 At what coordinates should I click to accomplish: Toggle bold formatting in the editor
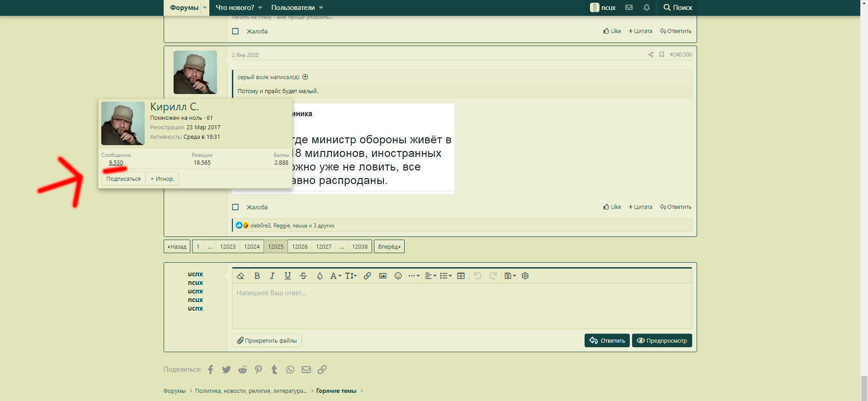[x=257, y=276]
